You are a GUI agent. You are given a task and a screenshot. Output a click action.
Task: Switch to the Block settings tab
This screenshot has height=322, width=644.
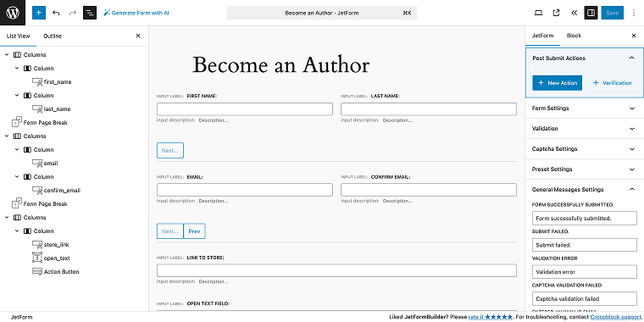574,36
